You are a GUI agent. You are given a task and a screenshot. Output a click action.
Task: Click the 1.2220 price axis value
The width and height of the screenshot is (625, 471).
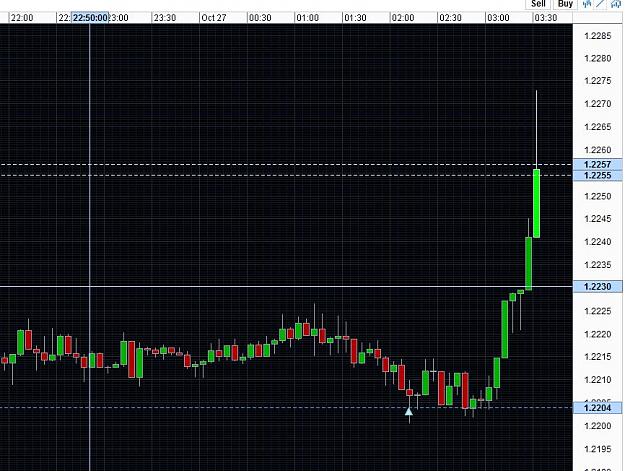tap(597, 334)
